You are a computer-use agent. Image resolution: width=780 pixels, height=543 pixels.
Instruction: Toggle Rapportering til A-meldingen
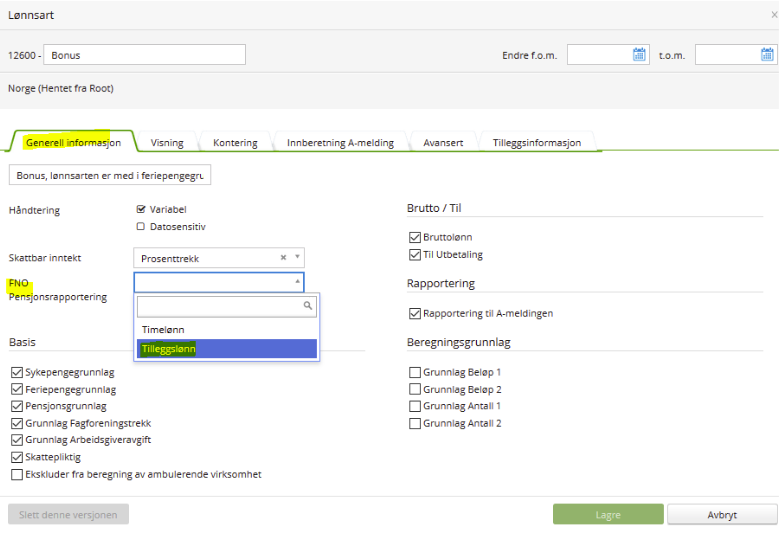tap(414, 313)
